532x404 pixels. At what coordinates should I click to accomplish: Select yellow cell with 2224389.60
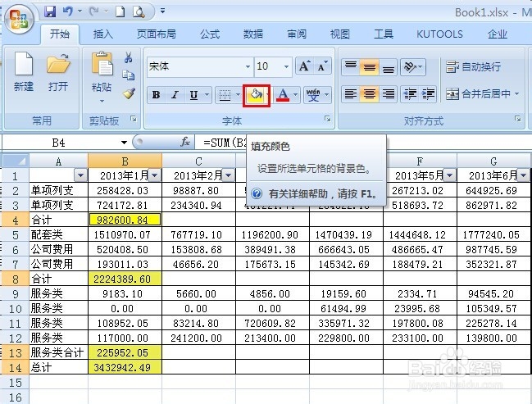tap(125, 279)
